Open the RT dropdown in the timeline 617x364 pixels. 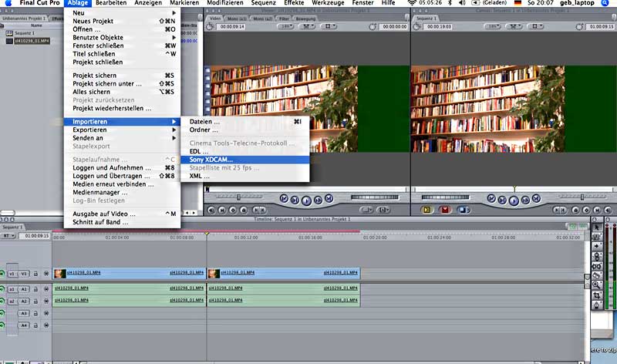9,236
